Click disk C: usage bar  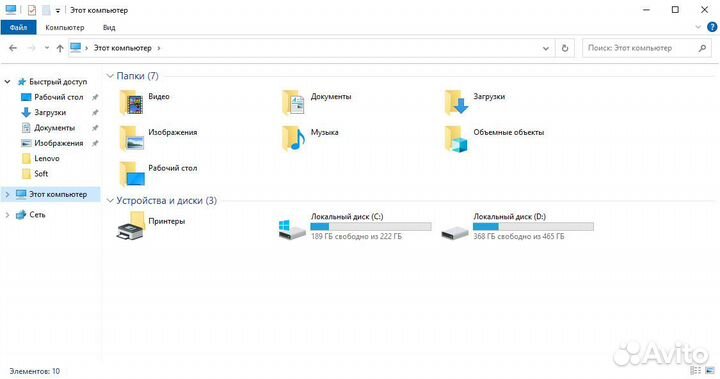(x=371, y=226)
